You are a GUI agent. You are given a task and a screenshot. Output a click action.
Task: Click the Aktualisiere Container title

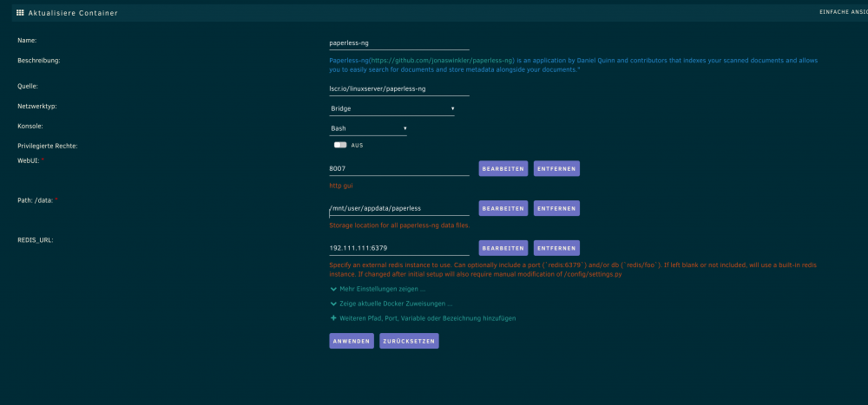tap(73, 13)
